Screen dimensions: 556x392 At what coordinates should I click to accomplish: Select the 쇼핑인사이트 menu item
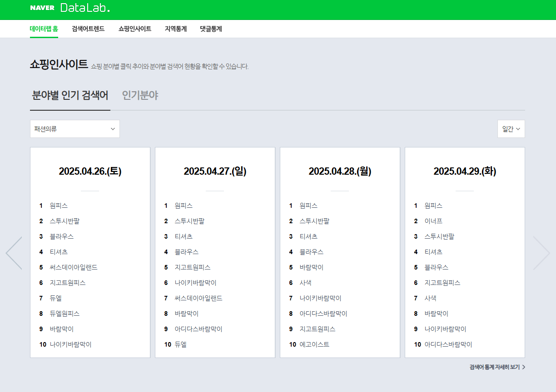[x=135, y=29]
